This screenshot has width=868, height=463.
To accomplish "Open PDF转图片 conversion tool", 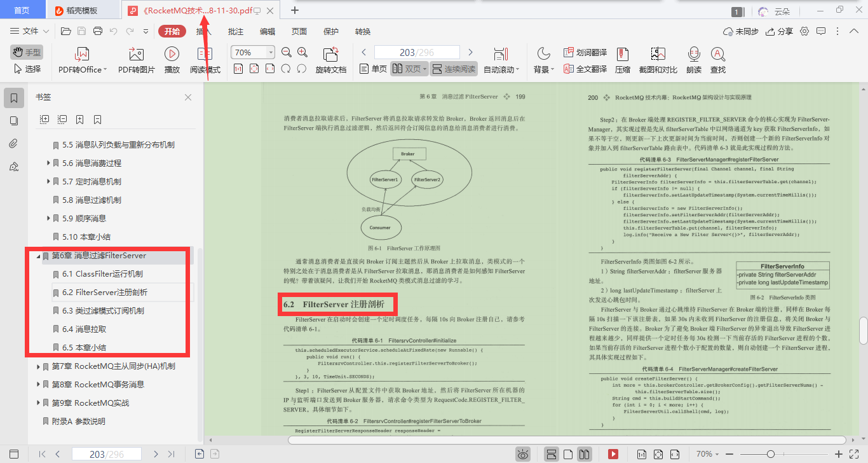I will [x=137, y=61].
